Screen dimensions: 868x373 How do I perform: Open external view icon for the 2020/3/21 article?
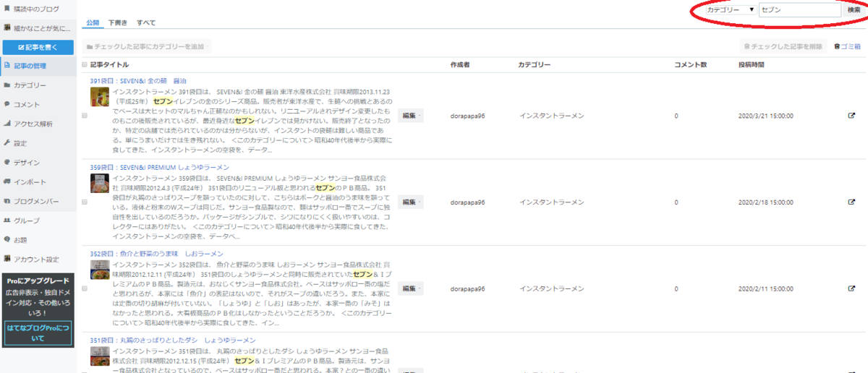tap(851, 116)
